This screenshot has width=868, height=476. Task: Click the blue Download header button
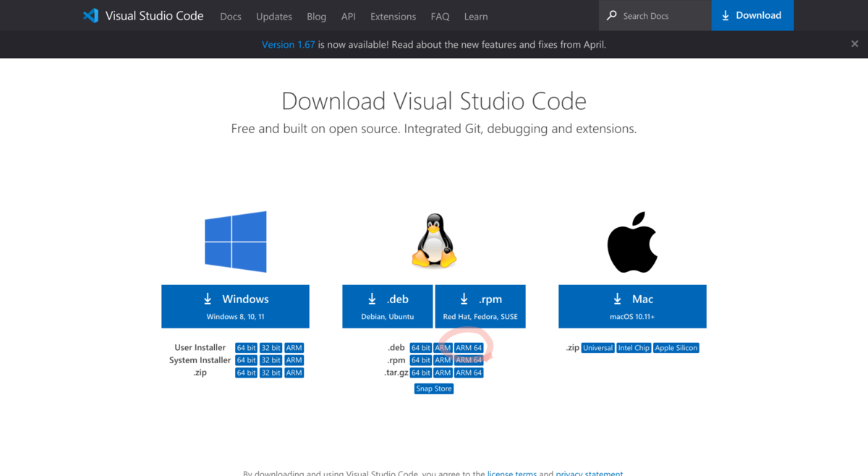point(752,15)
